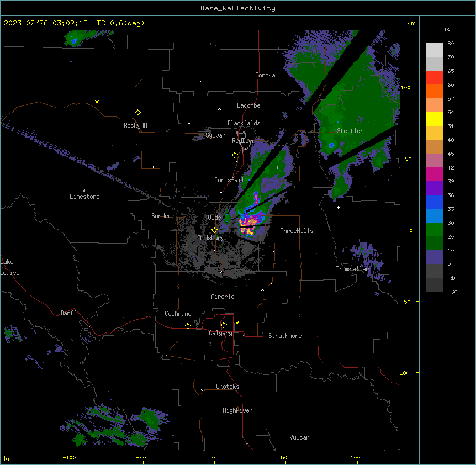The height and width of the screenshot is (465, 476).
Task: Pick the blue 36-33 dBZ legend swatch
Action: click(434, 202)
